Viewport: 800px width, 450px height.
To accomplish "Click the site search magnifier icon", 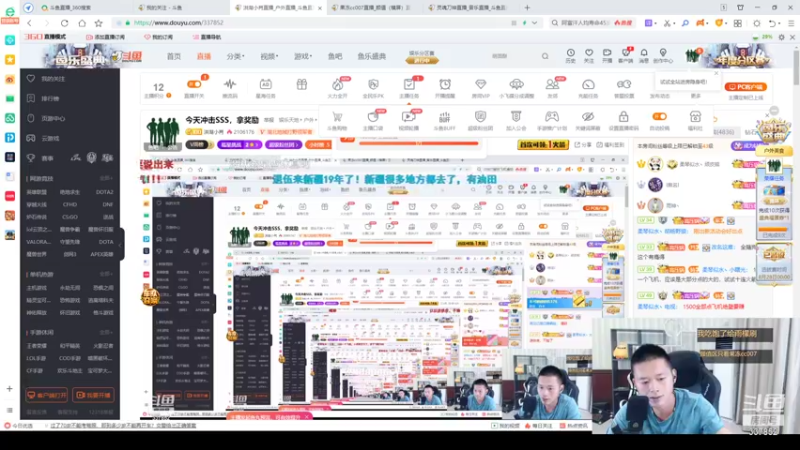I will (x=545, y=56).
